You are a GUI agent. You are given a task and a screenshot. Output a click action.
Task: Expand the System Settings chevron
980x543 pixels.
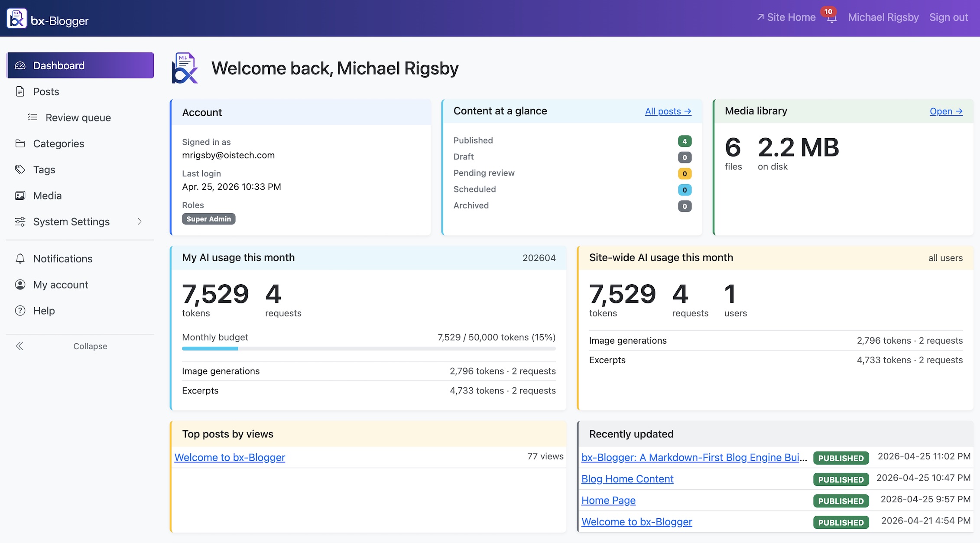(140, 221)
